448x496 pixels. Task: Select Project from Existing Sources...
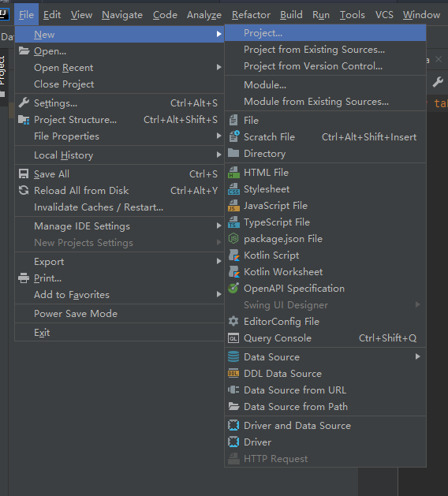325,50
